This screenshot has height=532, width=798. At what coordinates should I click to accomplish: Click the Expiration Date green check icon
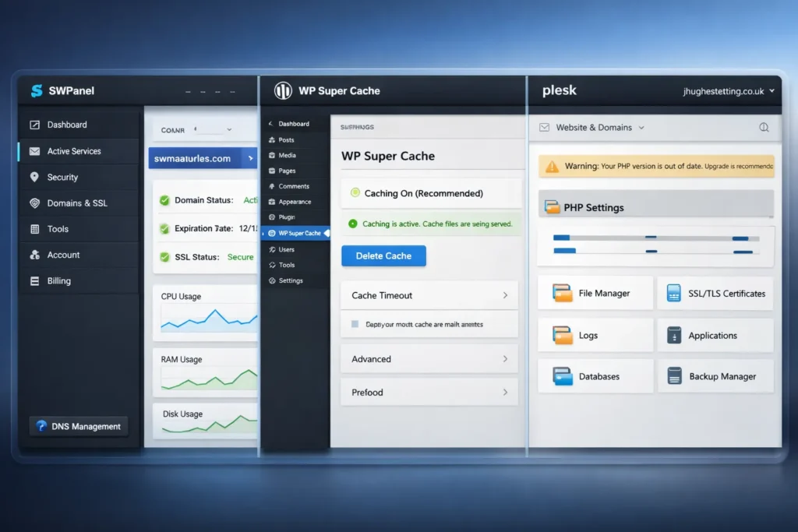click(x=164, y=229)
